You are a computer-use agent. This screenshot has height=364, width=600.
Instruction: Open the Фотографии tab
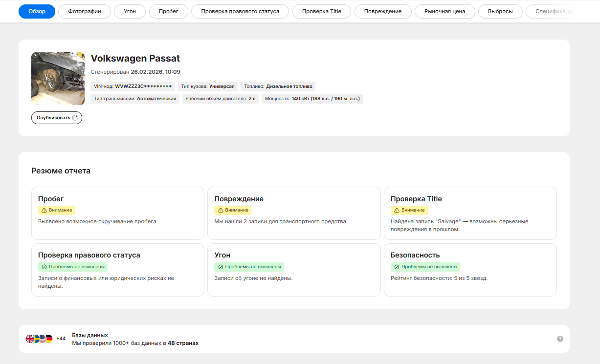[x=85, y=11]
